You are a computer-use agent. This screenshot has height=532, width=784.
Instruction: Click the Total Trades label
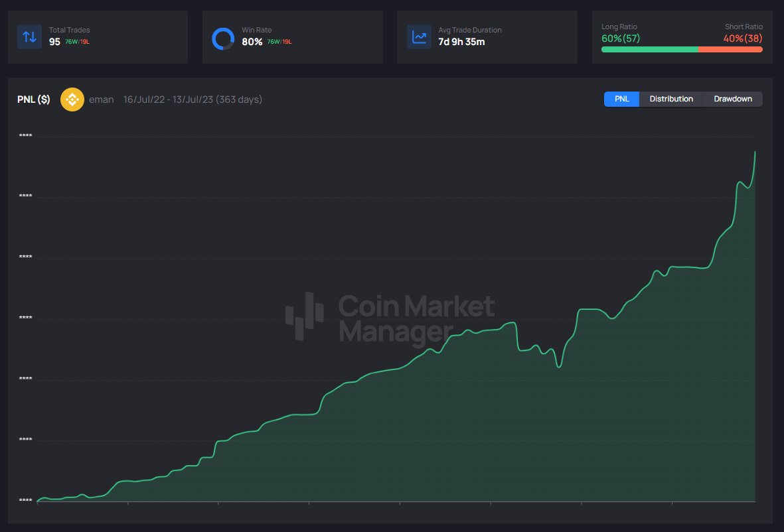click(70, 30)
